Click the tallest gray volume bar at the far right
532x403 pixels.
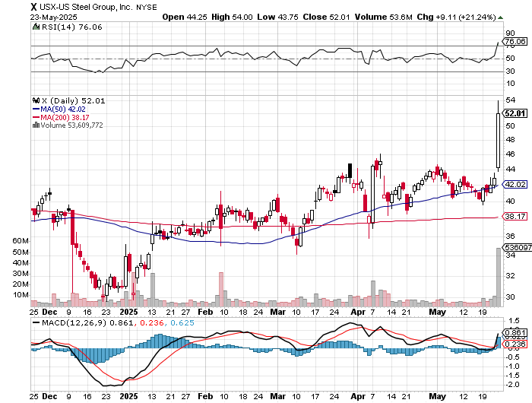(498, 277)
